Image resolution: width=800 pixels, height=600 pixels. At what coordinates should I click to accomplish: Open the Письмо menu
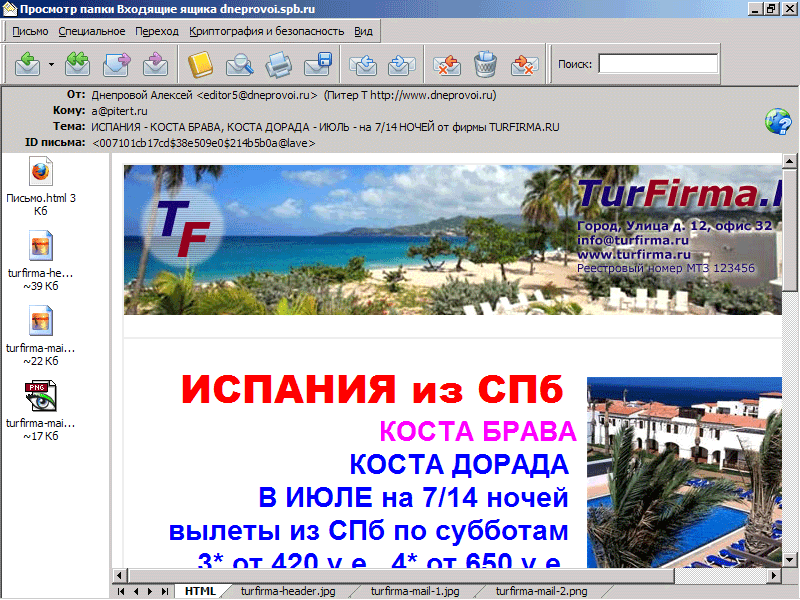(x=31, y=31)
